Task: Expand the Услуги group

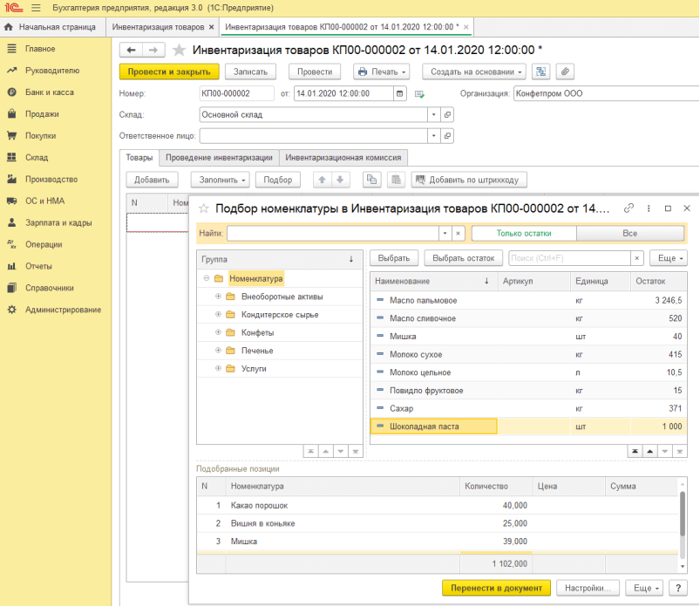Action: (218, 369)
